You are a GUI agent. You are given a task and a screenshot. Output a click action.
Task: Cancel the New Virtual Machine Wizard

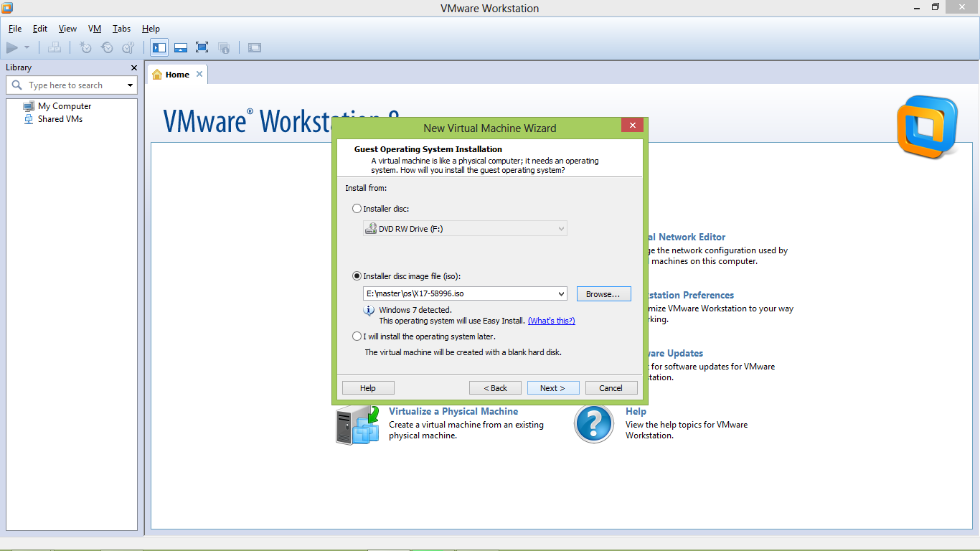(x=611, y=388)
